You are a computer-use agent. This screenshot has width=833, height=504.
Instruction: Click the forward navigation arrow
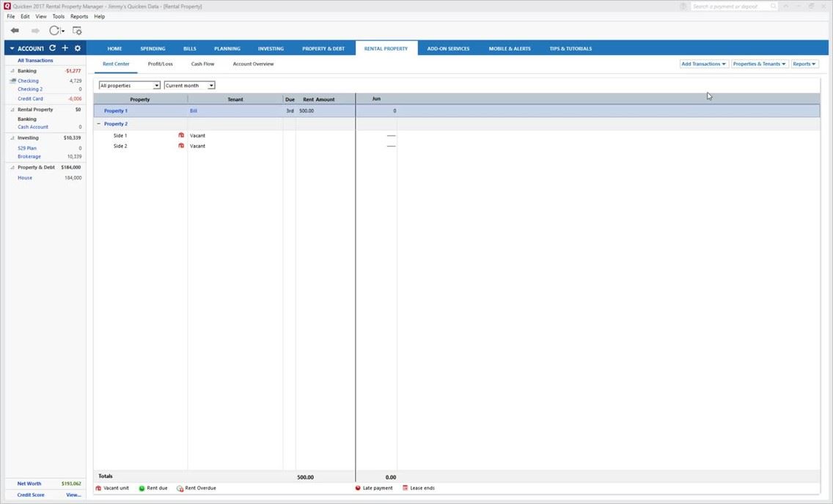click(x=35, y=31)
